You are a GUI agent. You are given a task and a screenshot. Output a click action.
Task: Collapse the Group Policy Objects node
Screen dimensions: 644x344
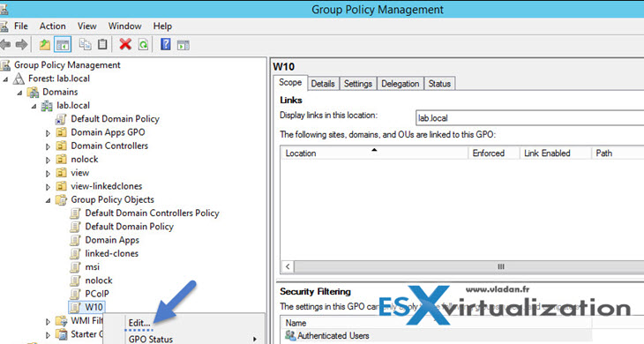click(x=48, y=201)
